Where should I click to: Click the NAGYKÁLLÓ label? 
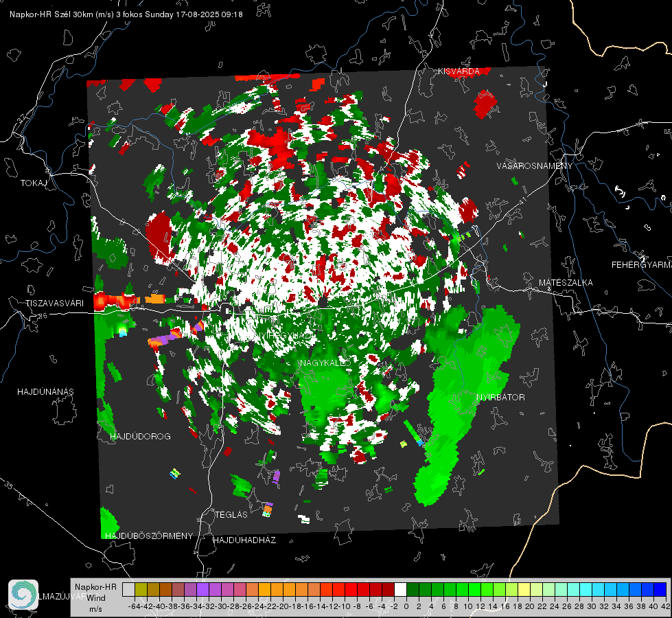pyautogui.click(x=325, y=363)
